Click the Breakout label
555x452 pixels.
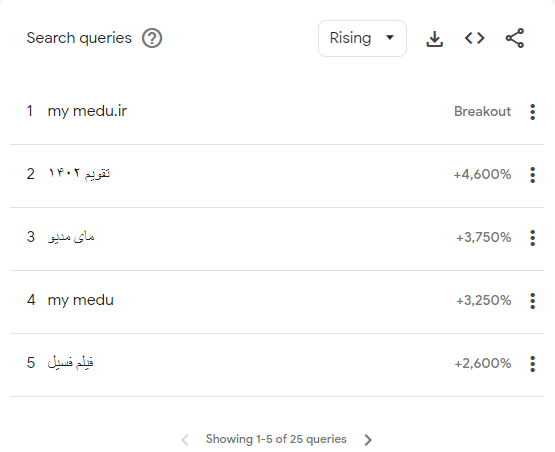482,111
